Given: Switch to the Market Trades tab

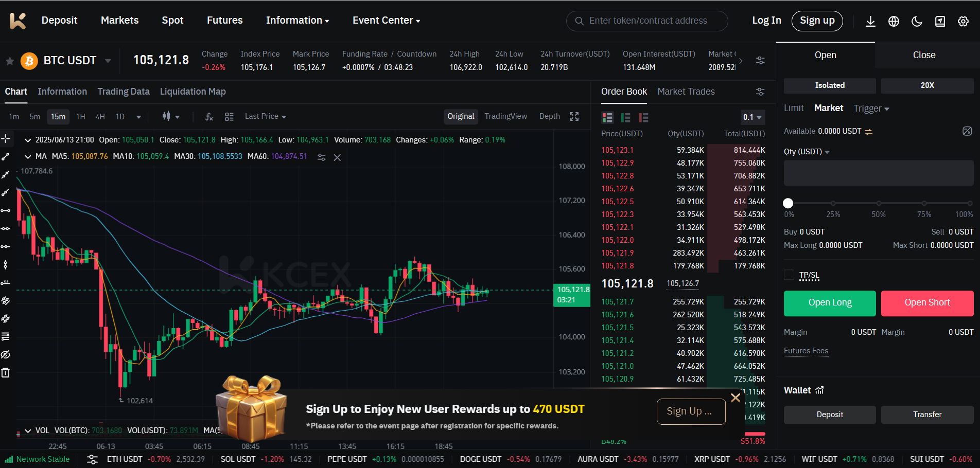Looking at the screenshot, I should 686,92.
